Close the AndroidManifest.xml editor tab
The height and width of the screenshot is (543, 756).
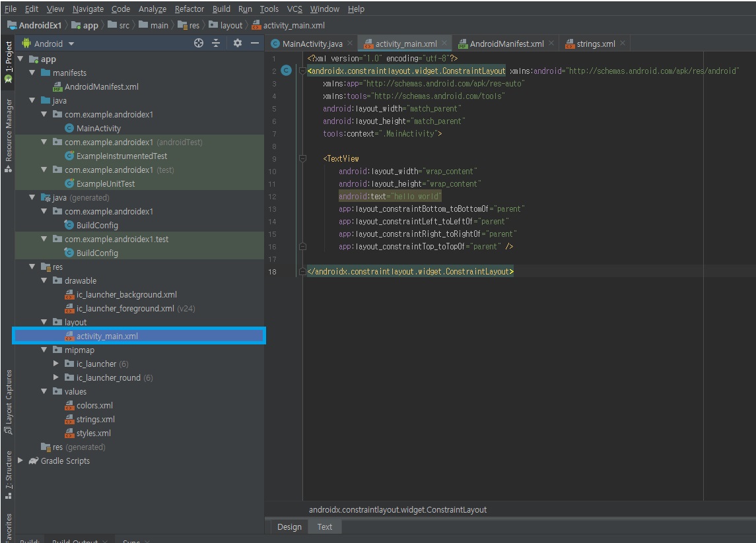point(551,44)
